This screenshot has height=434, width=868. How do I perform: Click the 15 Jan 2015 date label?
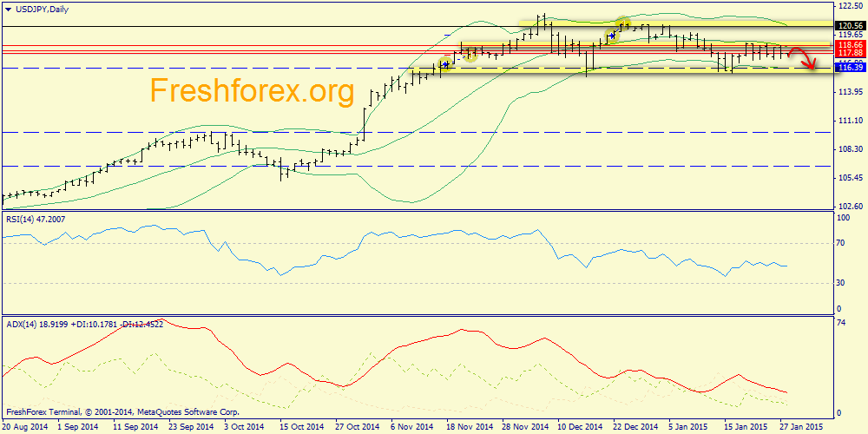pyautogui.click(x=746, y=427)
